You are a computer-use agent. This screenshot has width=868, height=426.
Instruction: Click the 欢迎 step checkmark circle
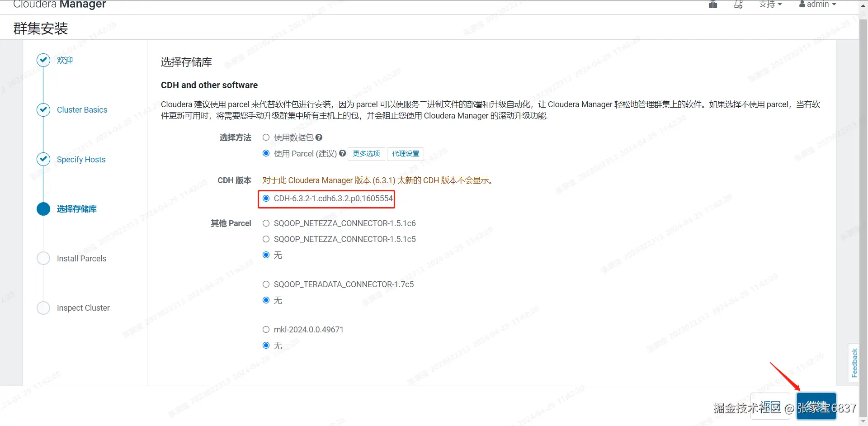click(43, 60)
